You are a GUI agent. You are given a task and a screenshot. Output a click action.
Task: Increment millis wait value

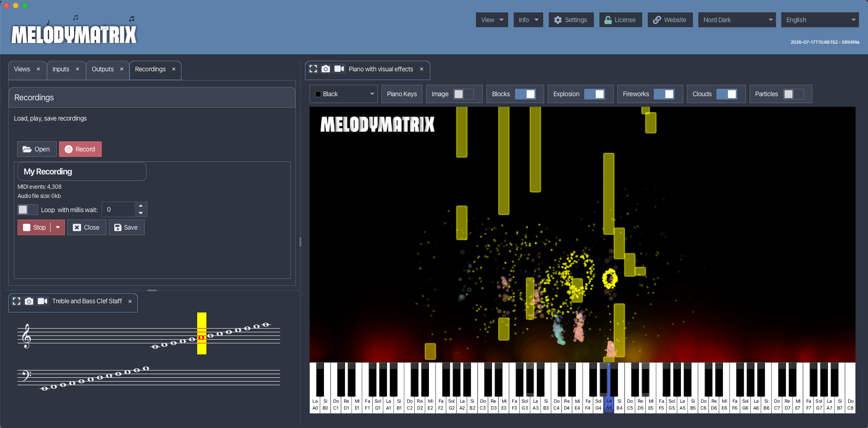(x=141, y=206)
